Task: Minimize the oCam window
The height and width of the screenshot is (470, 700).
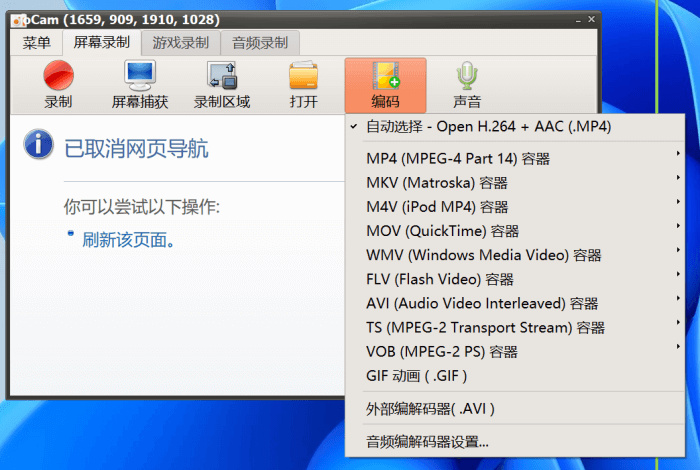Action: coord(578,21)
